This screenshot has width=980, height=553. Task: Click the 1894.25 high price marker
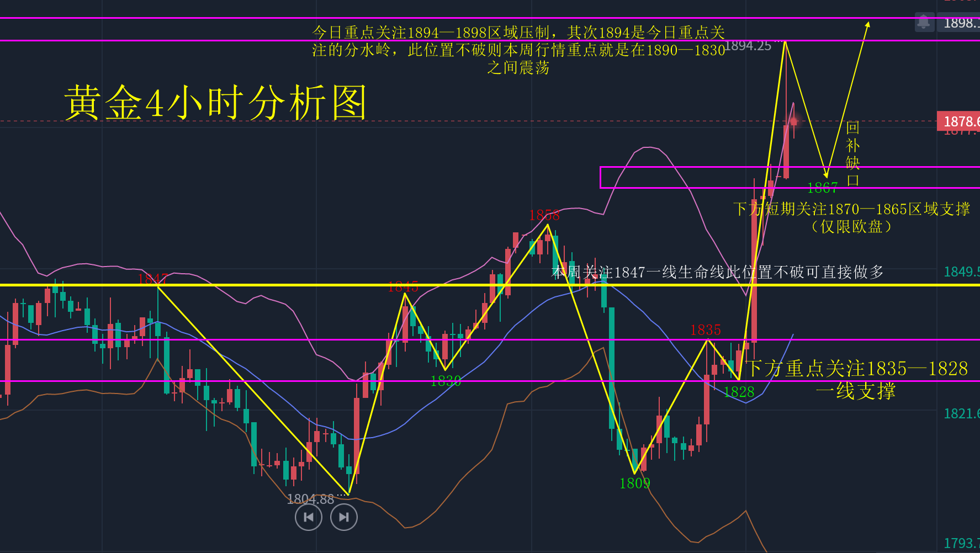748,46
